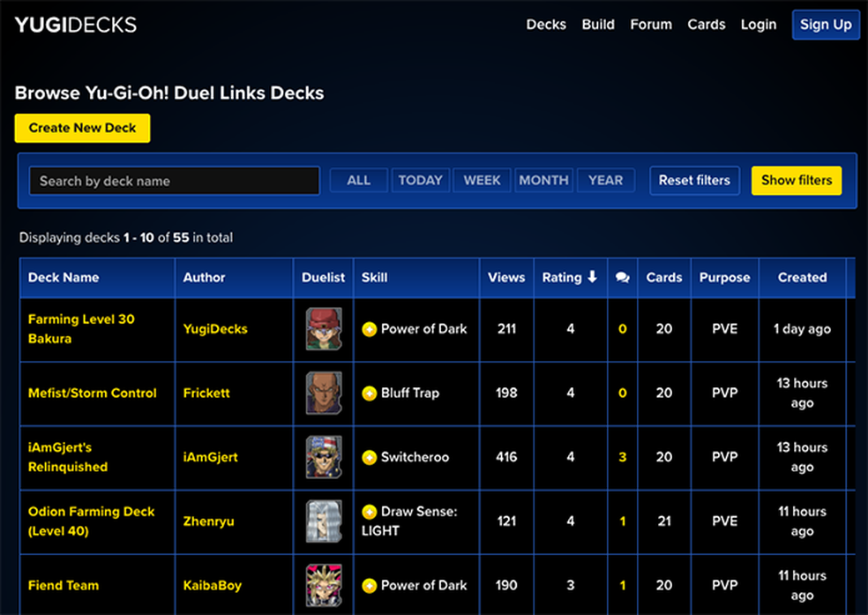Click the Reset filters button

tap(694, 181)
